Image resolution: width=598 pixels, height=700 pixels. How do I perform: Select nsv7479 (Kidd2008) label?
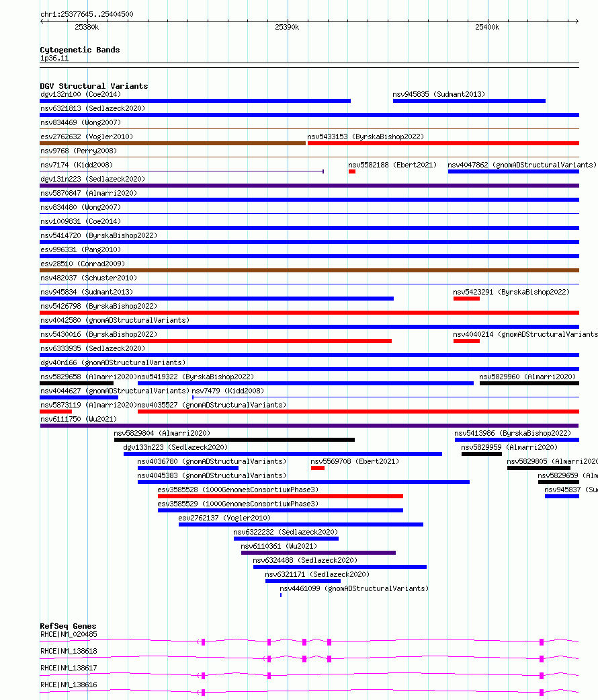click(228, 391)
